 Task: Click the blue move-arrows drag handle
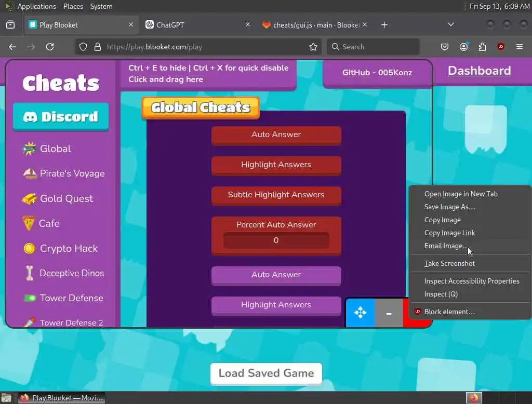360,313
